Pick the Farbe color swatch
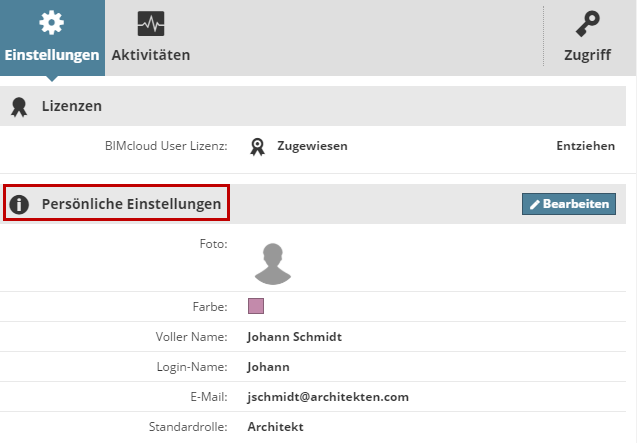Image resolution: width=637 pixels, height=443 pixels. [x=256, y=306]
